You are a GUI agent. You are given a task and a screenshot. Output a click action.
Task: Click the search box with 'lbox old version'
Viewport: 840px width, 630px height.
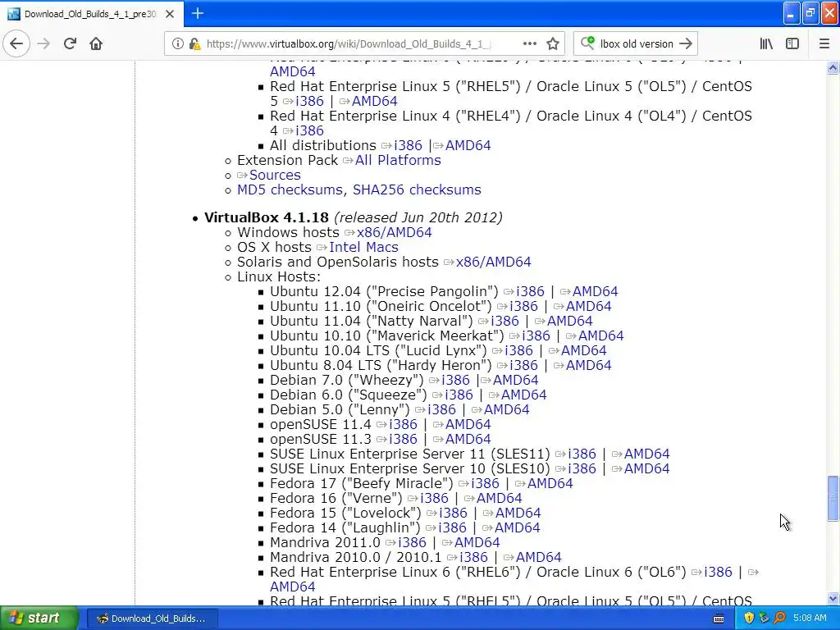tap(637, 44)
